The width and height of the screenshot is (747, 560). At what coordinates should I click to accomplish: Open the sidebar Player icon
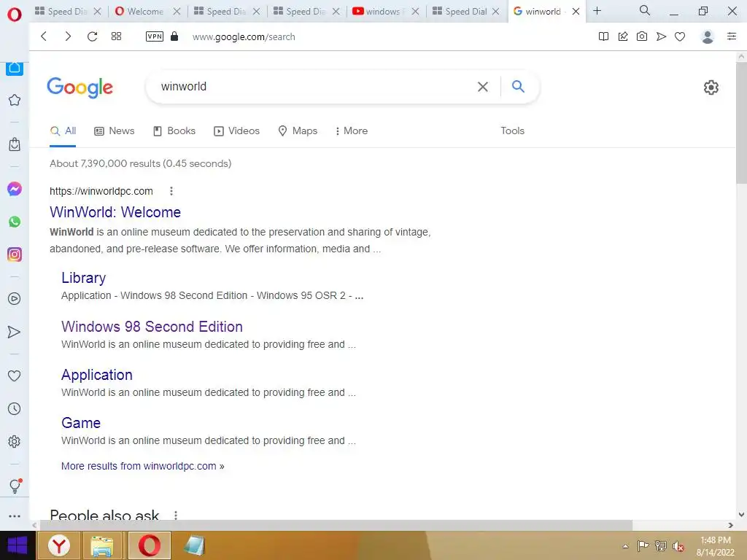(15, 298)
